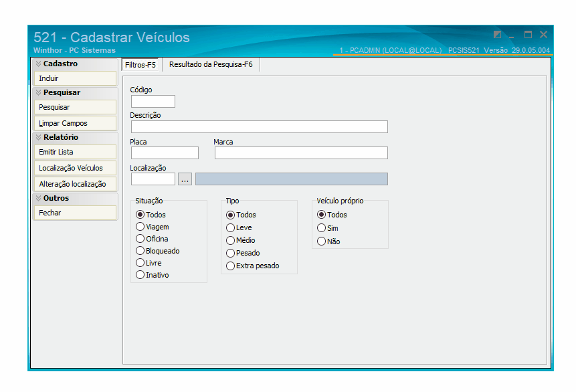The height and width of the screenshot is (392, 576).
Task: Open Localização lookup with ellipsis button
Action: (x=185, y=179)
